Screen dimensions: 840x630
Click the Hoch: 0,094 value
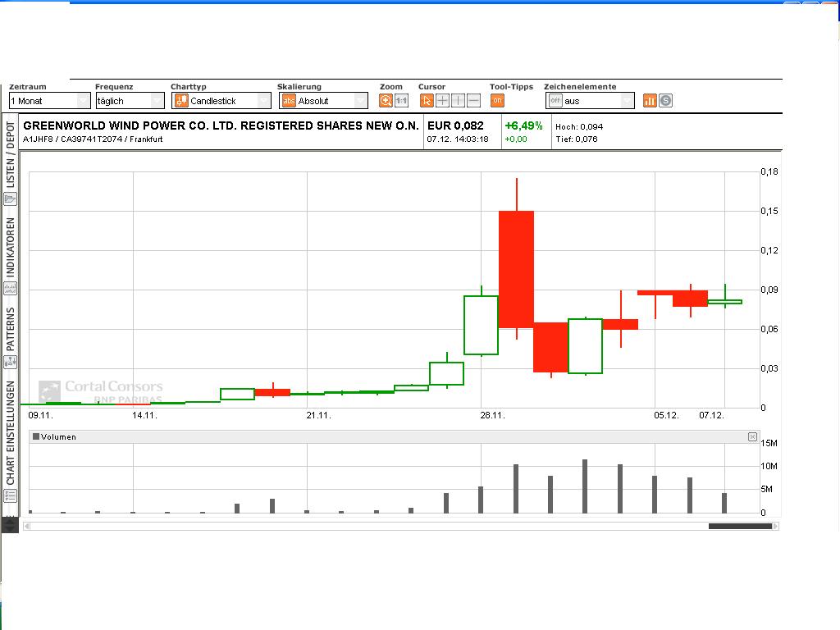tap(579, 127)
